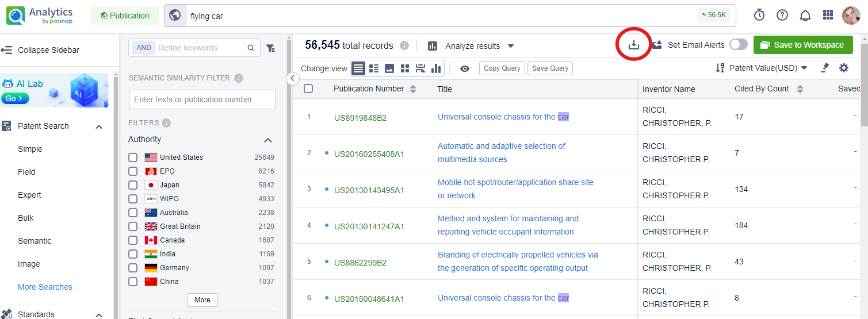Toggle Set Email Alerts switch

739,45
